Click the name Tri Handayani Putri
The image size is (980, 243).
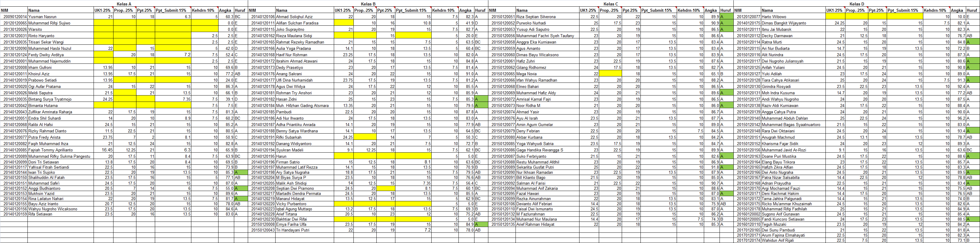(x=304, y=230)
